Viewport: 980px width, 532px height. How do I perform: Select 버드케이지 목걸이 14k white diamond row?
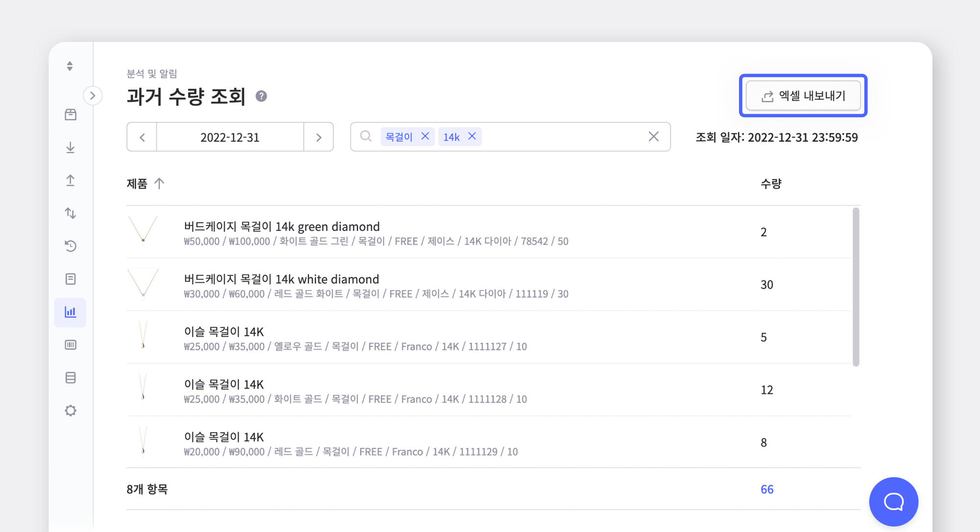click(489, 285)
